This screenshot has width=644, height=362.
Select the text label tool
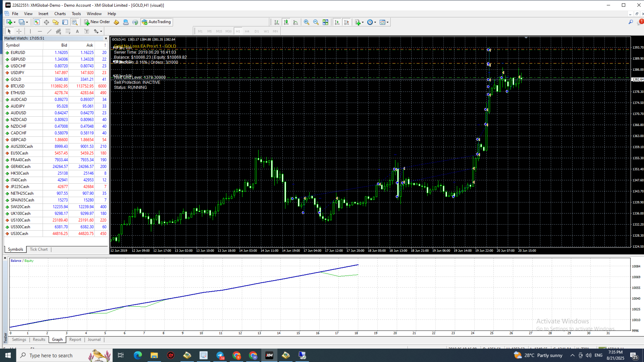pos(87,31)
